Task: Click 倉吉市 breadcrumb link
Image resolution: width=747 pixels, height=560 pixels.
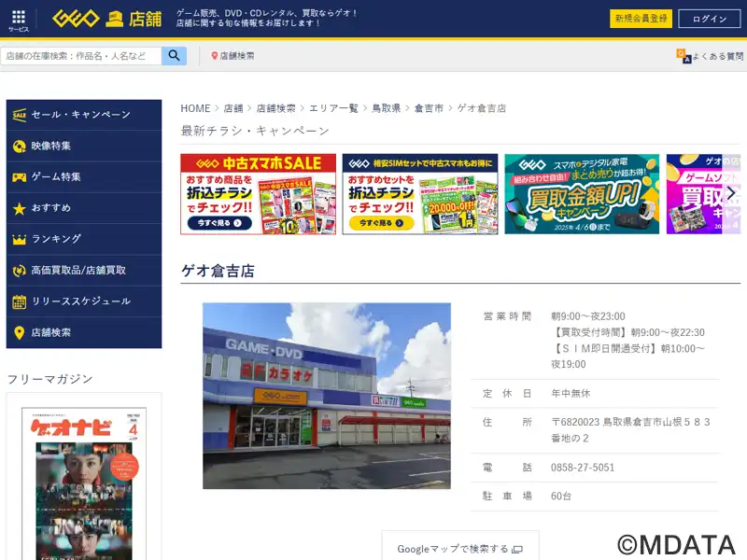Action: 429,108
